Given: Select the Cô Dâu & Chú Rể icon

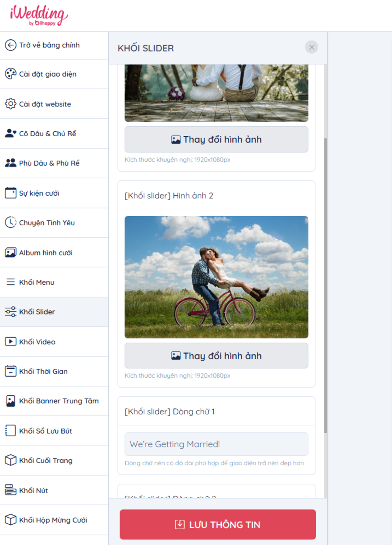Looking at the screenshot, I should (x=10, y=133).
